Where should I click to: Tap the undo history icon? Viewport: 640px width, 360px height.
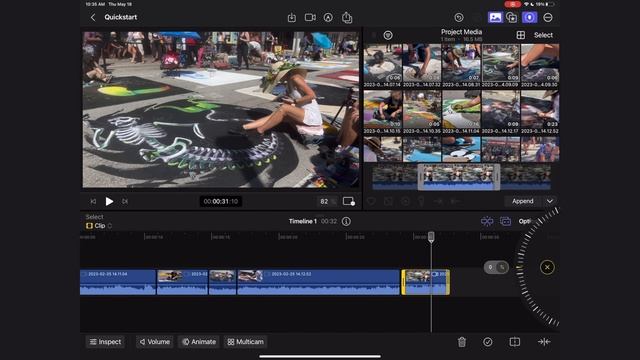[459, 18]
